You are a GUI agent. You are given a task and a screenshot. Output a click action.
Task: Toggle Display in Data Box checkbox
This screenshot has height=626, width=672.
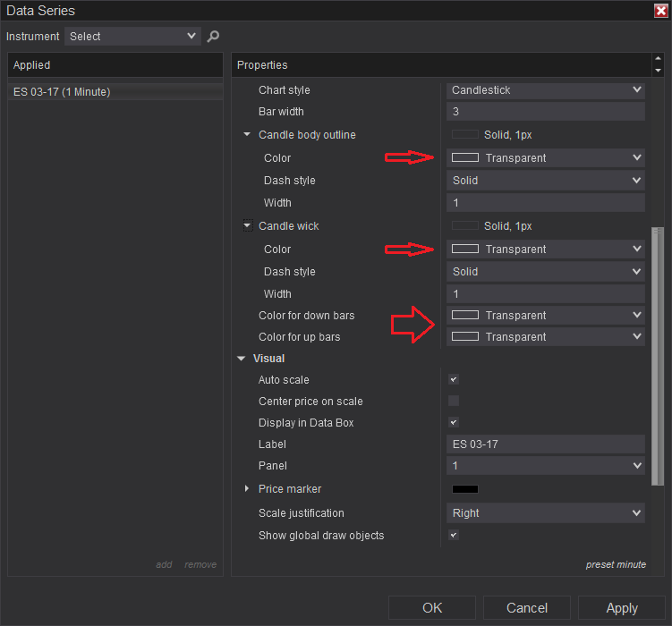(x=454, y=423)
